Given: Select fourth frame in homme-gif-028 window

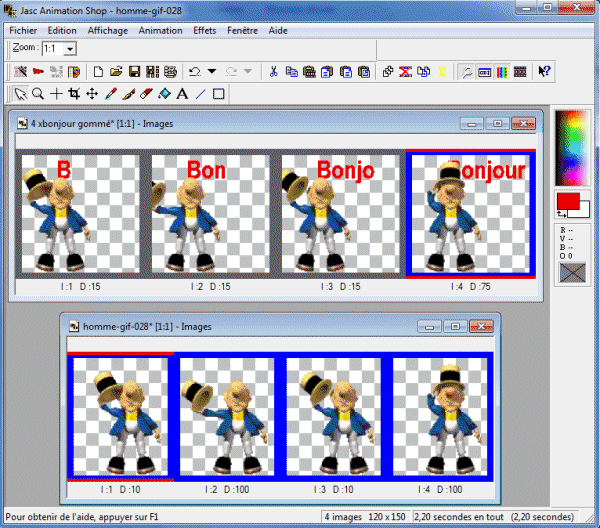Looking at the screenshot, I should click(440, 417).
